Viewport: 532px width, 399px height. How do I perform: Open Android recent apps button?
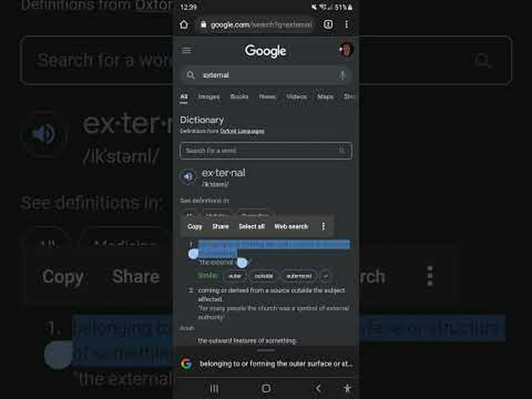pyautogui.click(x=214, y=388)
